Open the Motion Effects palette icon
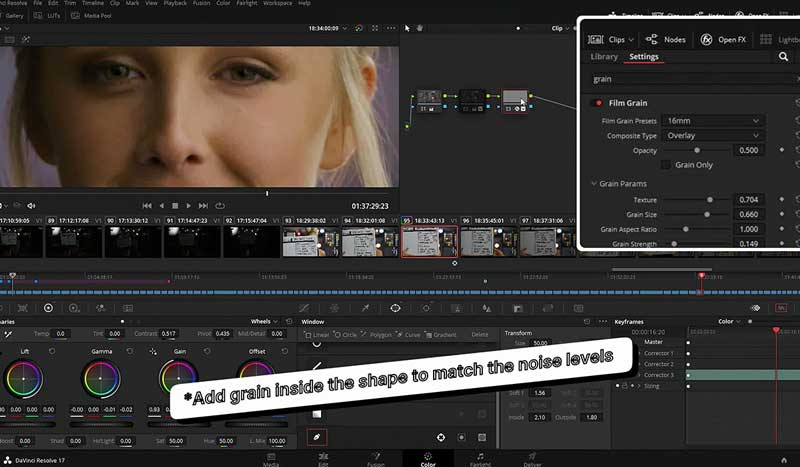Viewport: 800px width, 467px height. tap(128, 308)
